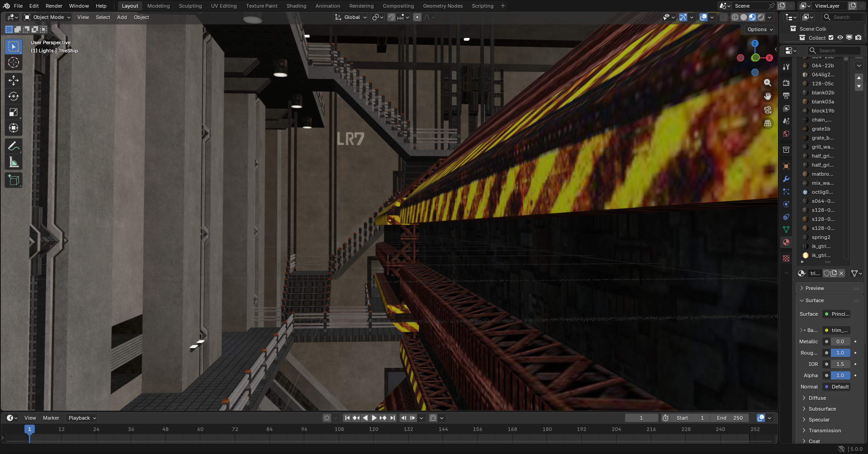Image resolution: width=868 pixels, height=454 pixels.
Task: Activate the Annotate pencil tool
Action: coord(14,146)
